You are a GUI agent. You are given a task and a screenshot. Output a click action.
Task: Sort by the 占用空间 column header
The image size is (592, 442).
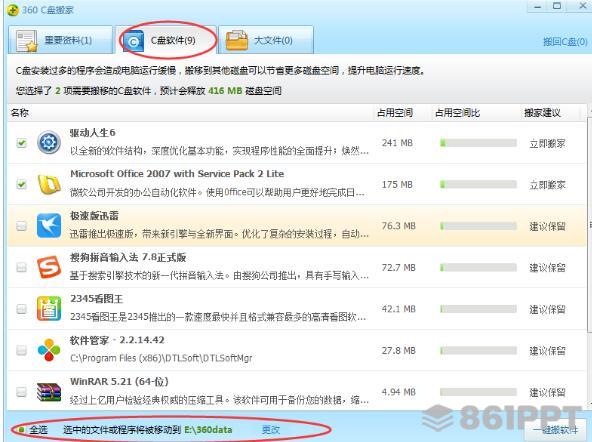pyautogui.click(x=395, y=113)
